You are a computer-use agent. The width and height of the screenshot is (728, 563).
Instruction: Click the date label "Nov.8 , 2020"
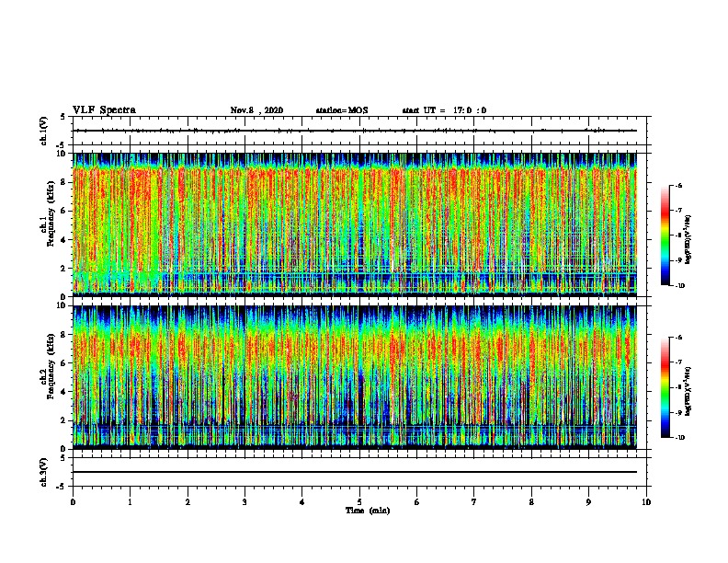pyautogui.click(x=256, y=110)
